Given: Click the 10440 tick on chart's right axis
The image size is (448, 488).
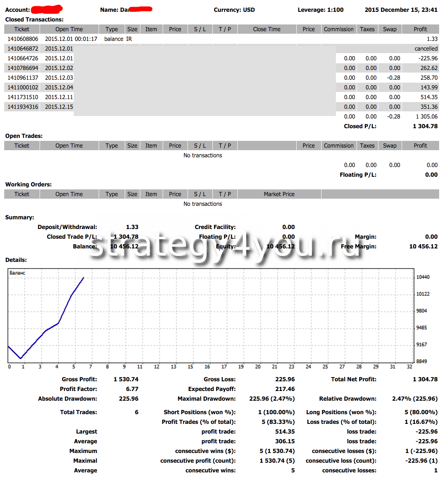Looking at the screenshot, I should click(423, 277).
